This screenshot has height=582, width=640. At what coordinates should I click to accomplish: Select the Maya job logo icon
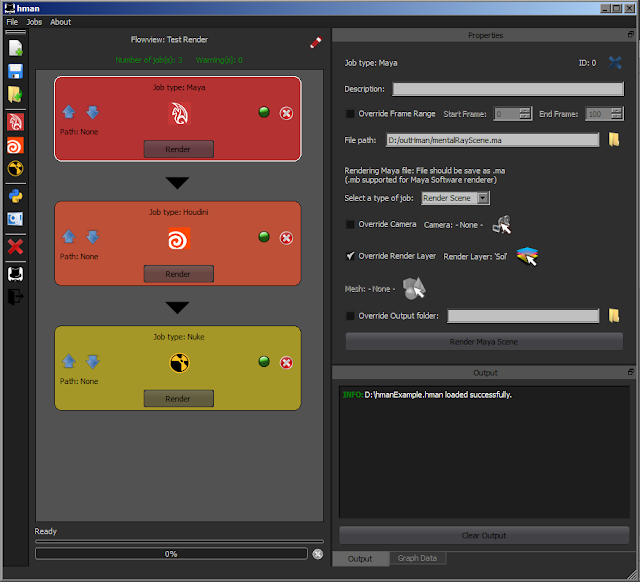[179, 113]
